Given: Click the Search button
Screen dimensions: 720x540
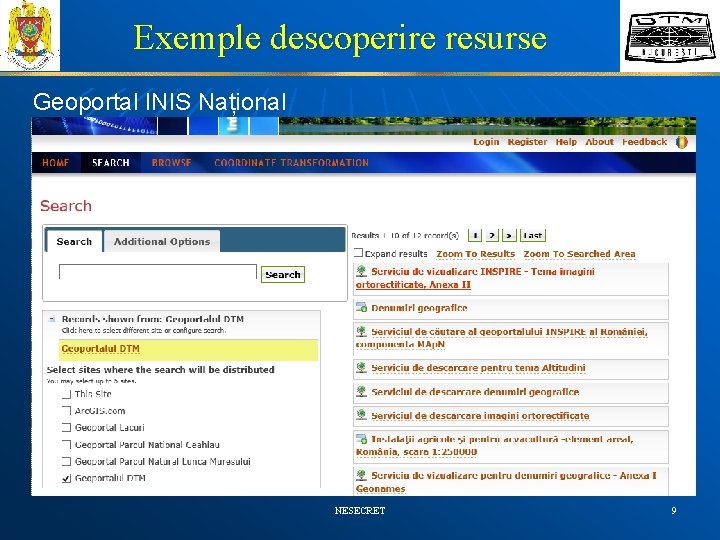Looking at the screenshot, I should pos(282,275).
